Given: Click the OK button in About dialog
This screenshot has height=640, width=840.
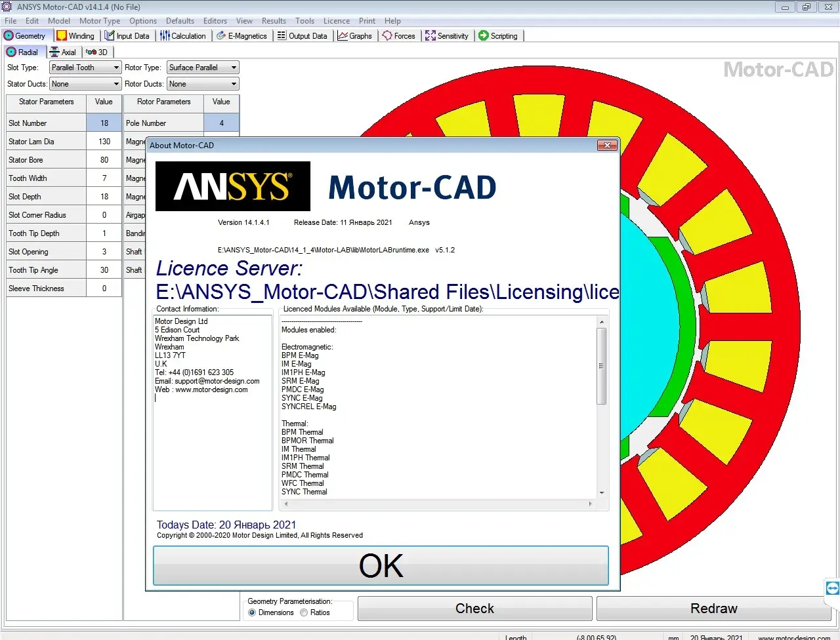Looking at the screenshot, I should coord(381,566).
